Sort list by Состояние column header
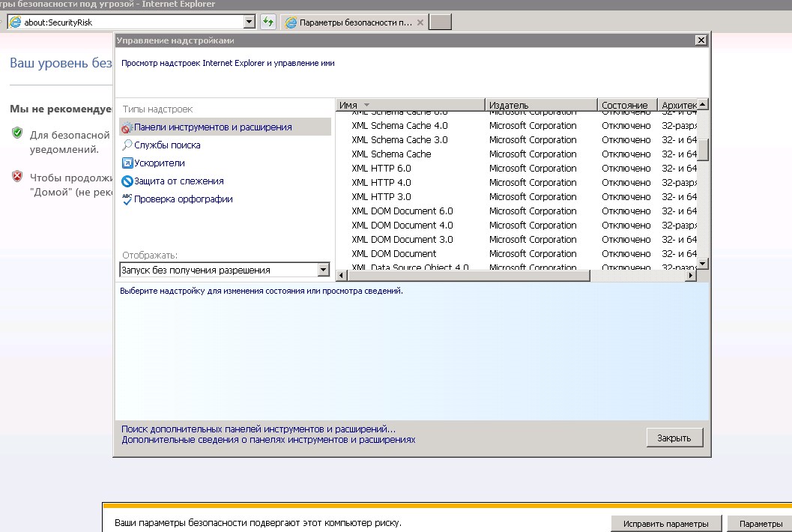Image resolution: width=792 pixels, height=532 pixels. (x=627, y=105)
